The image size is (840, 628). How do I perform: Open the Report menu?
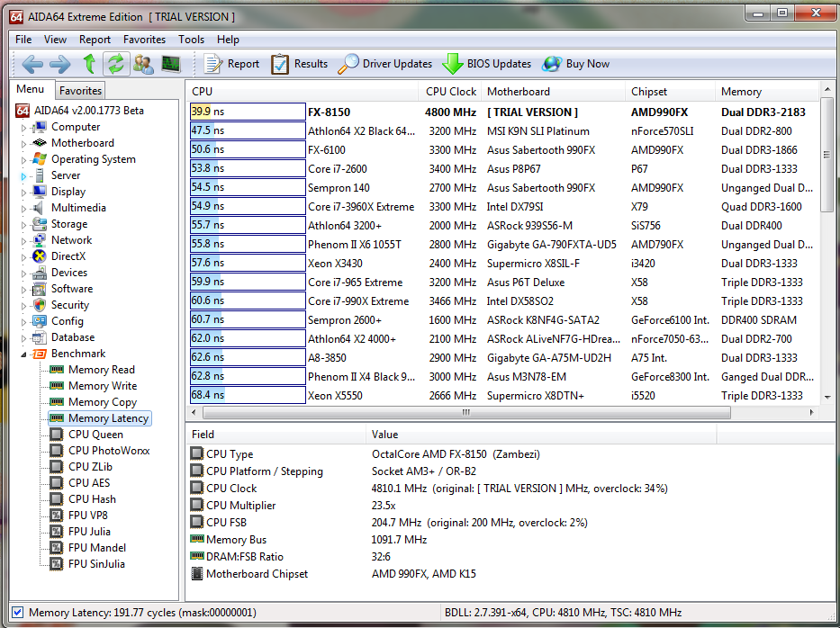click(x=95, y=39)
